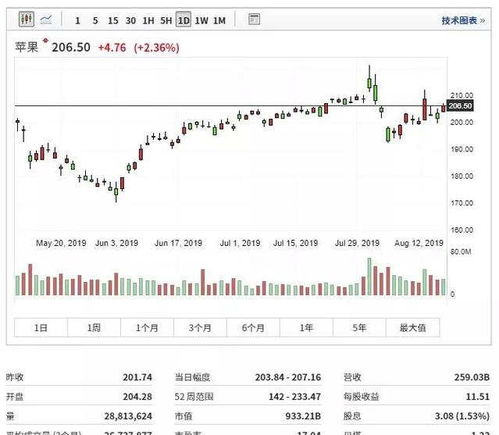This screenshot has width=499, height=435.
Task: Click the 28,813,624 volume value
Action: tap(128, 416)
